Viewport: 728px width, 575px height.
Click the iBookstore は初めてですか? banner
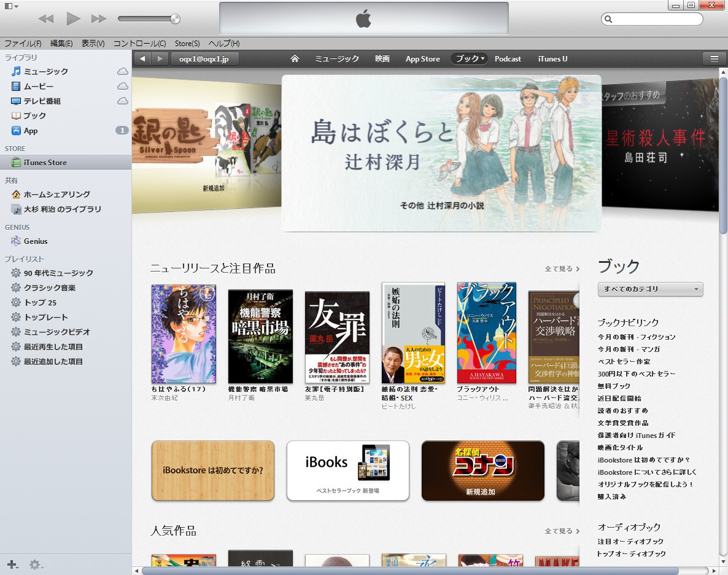pos(212,471)
